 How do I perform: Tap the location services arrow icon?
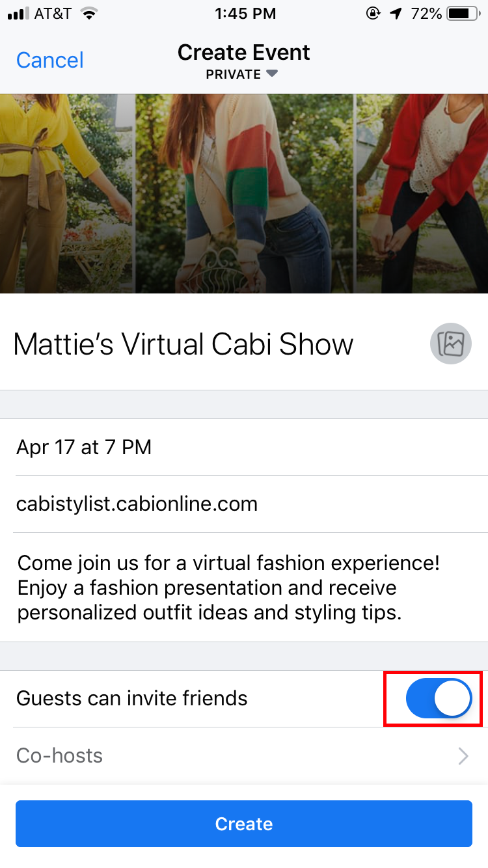[396, 13]
